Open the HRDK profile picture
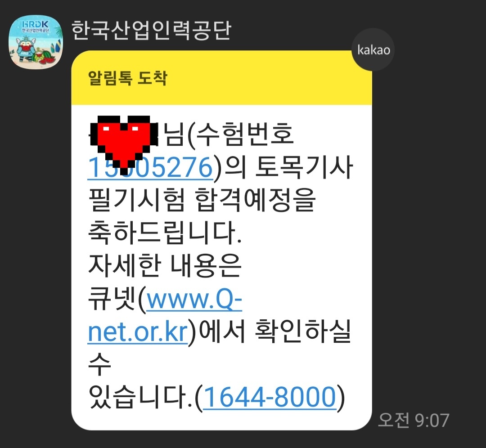486x448 pixels. point(36,42)
